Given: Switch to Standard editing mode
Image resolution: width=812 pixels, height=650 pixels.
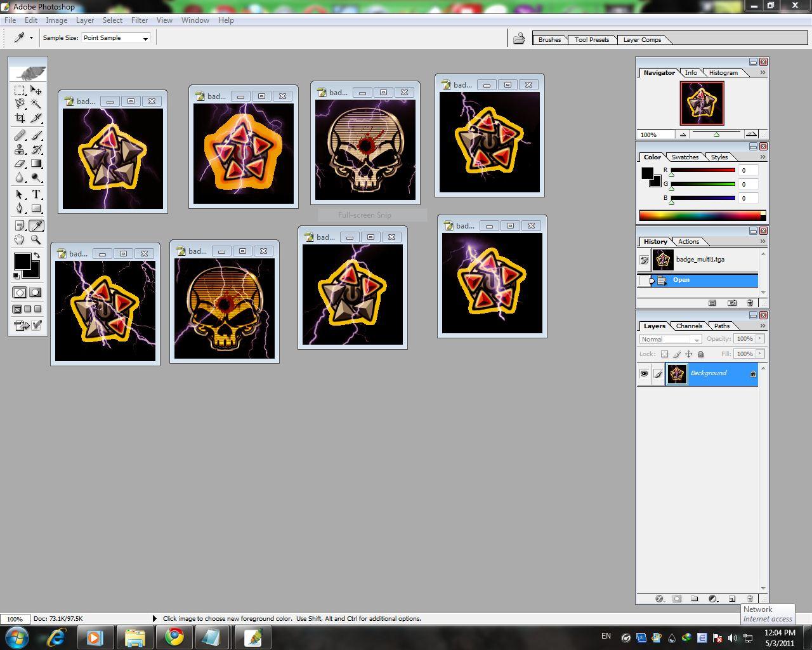Looking at the screenshot, I should click(x=20, y=293).
